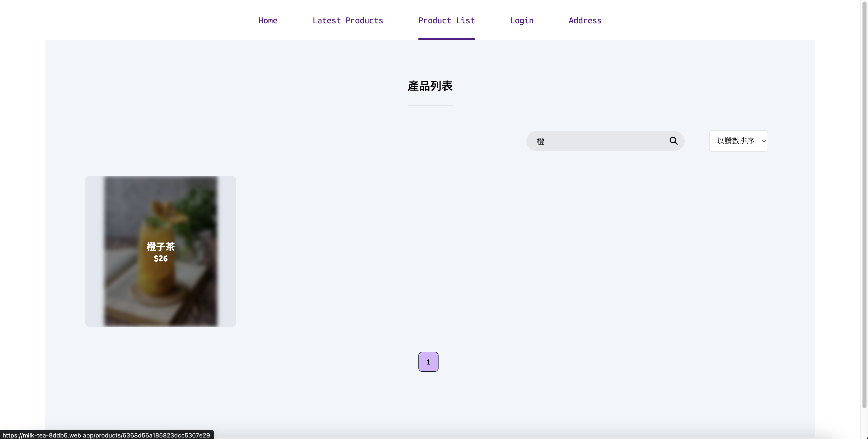868x439 pixels.
Task: Click the sort dropdown chevron arrow
Action: point(763,141)
